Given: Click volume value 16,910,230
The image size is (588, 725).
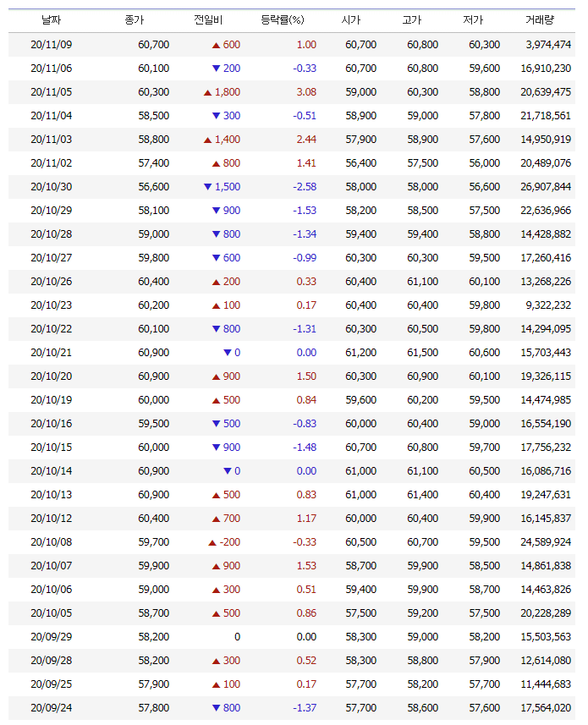Looking at the screenshot, I should coord(546,69).
